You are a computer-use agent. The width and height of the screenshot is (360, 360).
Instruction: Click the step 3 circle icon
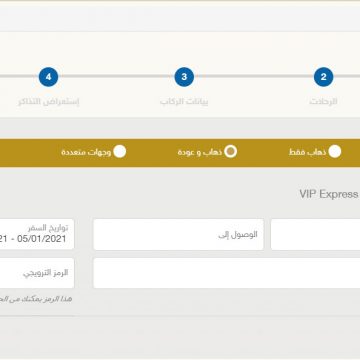[184, 77]
